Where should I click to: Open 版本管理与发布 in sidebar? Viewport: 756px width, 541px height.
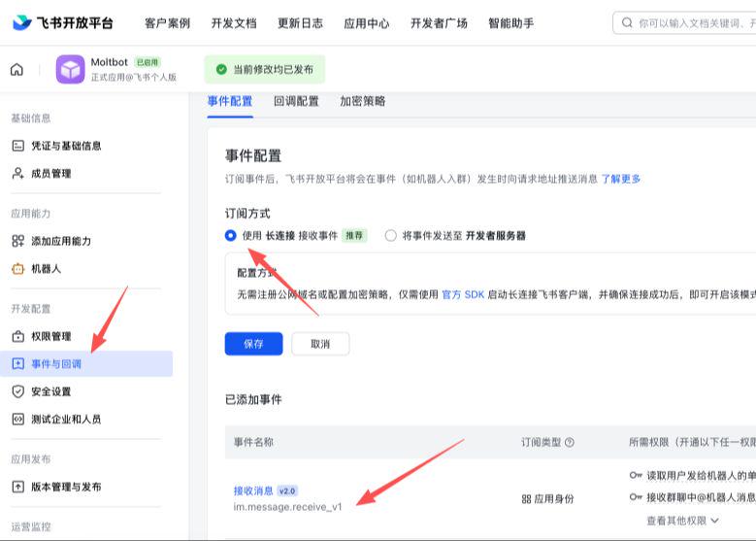(66, 487)
